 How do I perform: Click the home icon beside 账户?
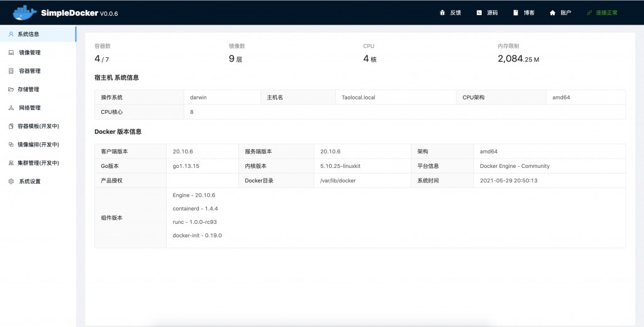tap(552, 13)
